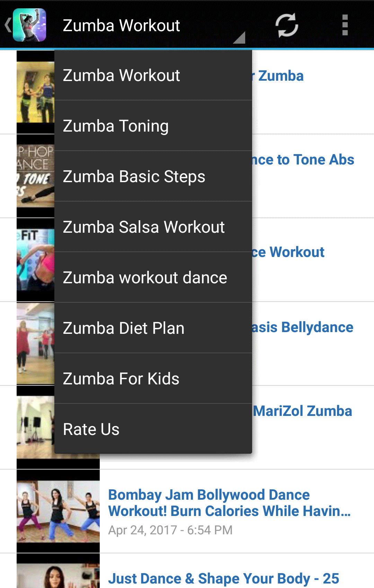Tap the Bellydance video title
The image size is (374, 588).
click(303, 327)
